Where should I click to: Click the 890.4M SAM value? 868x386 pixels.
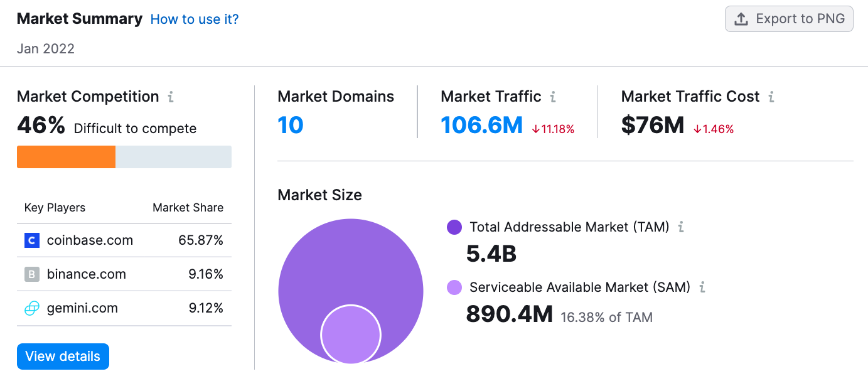(509, 314)
